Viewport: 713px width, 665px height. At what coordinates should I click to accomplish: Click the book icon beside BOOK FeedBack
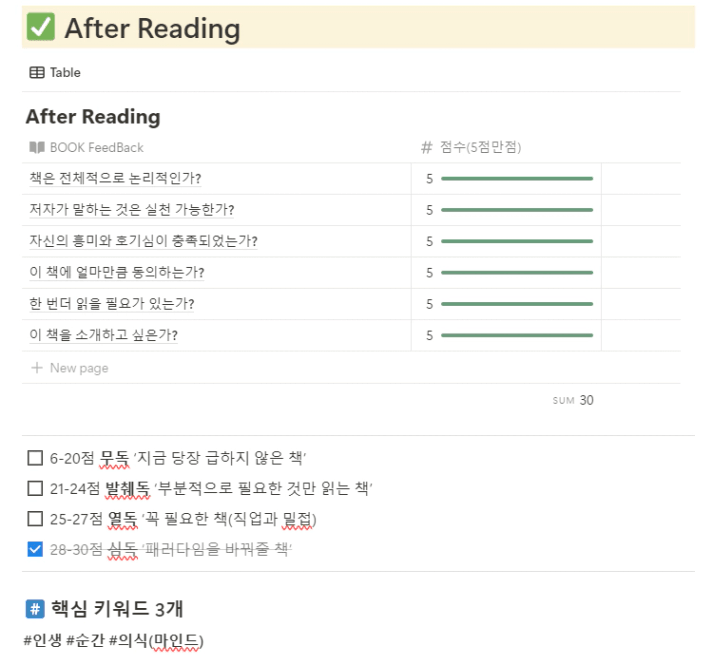37,147
